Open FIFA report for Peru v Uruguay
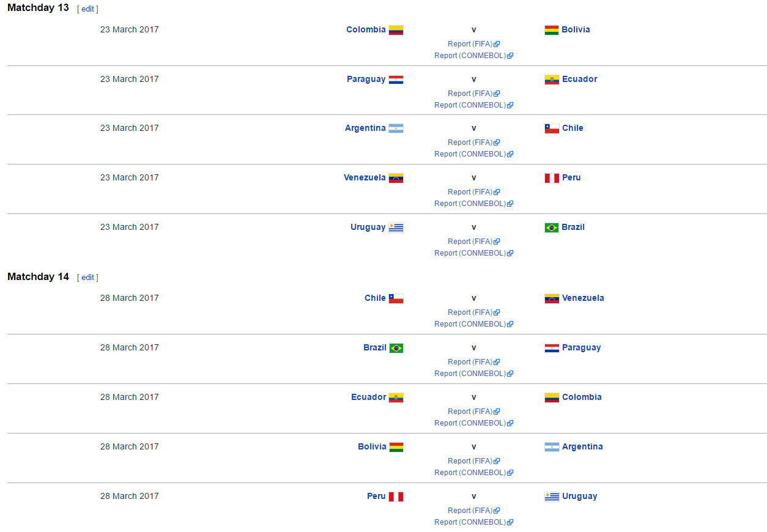The image size is (767, 532). [x=470, y=511]
